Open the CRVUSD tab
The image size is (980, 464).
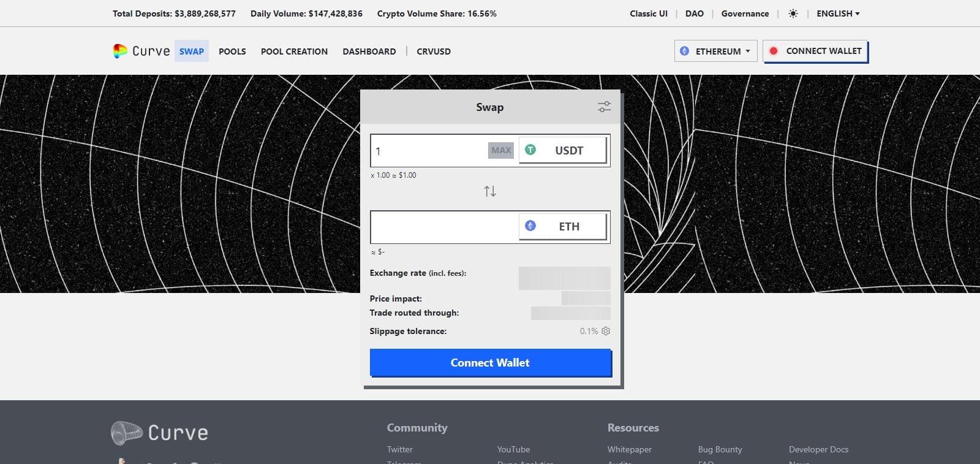pyautogui.click(x=434, y=51)
